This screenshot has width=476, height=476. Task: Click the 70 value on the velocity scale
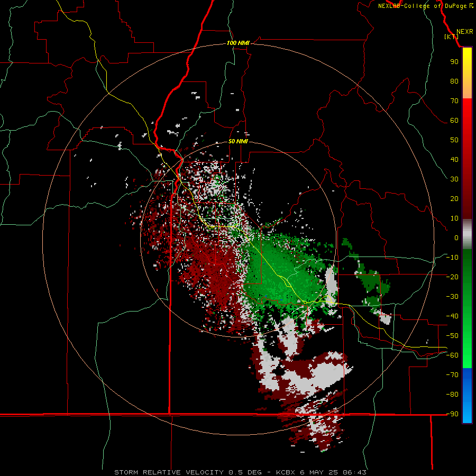[454, 101]
